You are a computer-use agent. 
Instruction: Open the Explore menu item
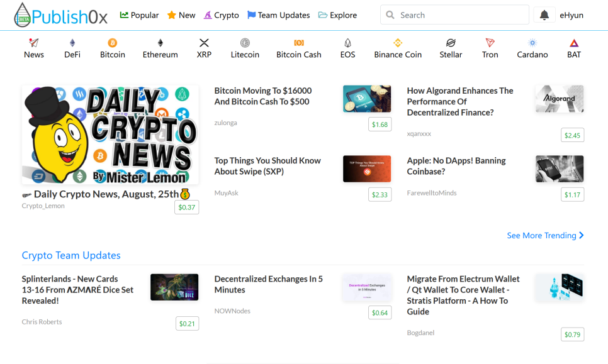338,15
